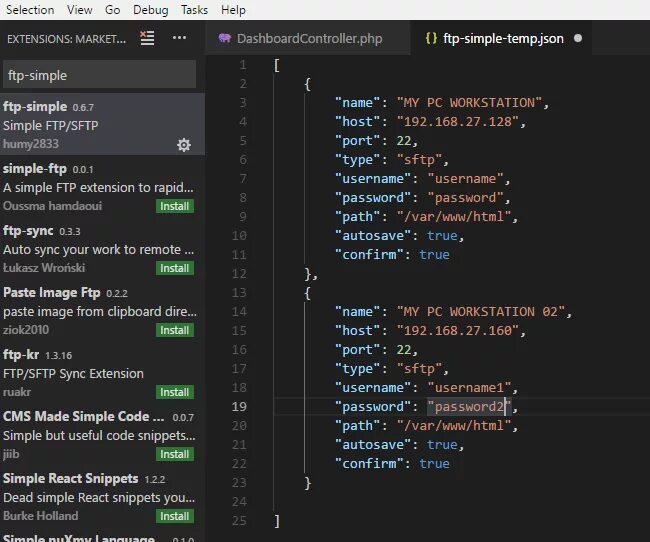This screenshot has width=650, height=542.
Task: Install CMS Made Simple Code extension
Action: (x=175, y=454)
